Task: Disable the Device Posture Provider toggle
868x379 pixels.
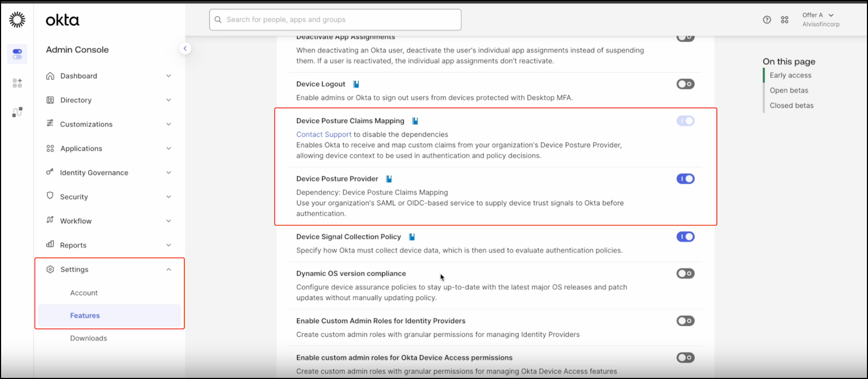Action: coord(686,179)
